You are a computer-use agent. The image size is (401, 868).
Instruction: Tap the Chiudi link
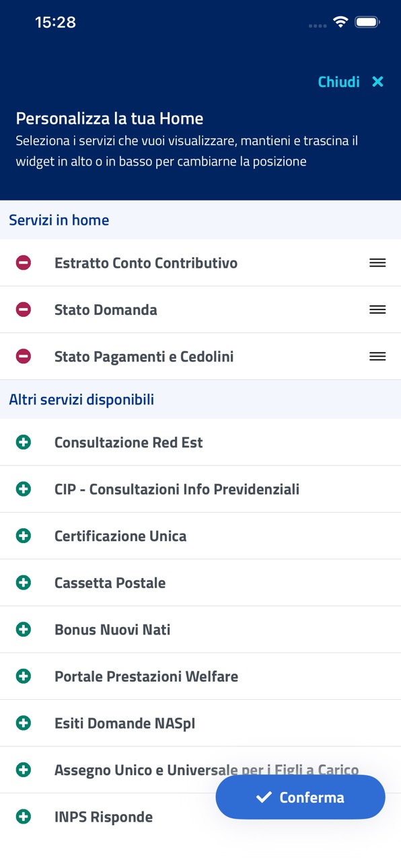[x=338, y=81]
